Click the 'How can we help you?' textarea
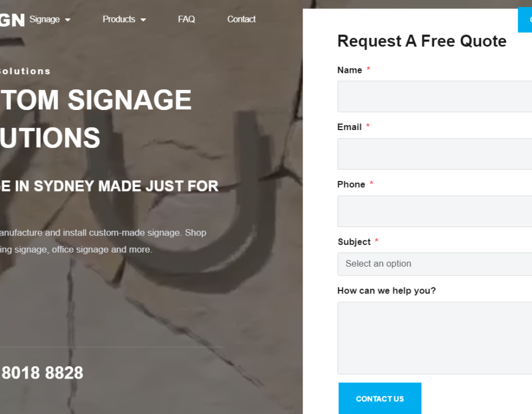Image resolution: width=532 pixels, height=414 pixels. pos(434,338)
